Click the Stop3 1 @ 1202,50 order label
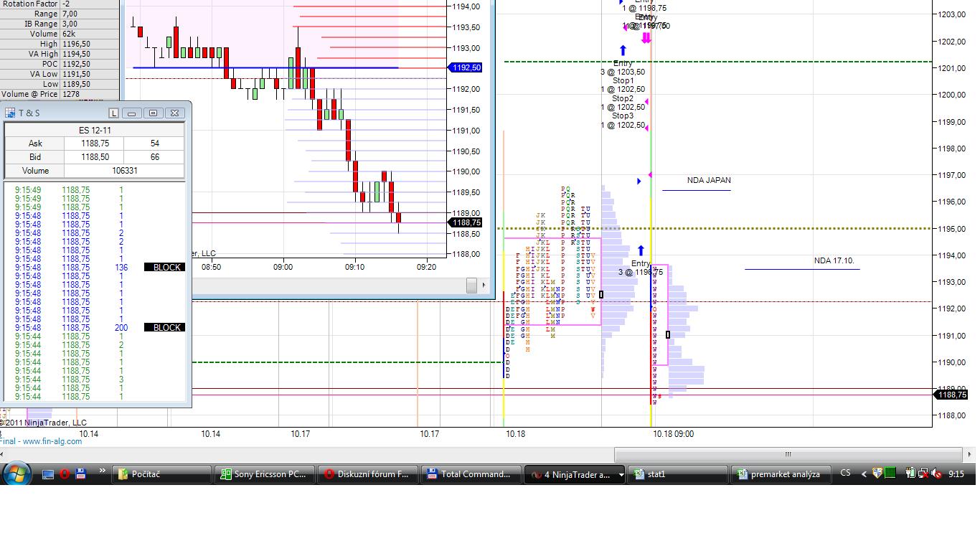The image size is (980, 551). point(623,120)
